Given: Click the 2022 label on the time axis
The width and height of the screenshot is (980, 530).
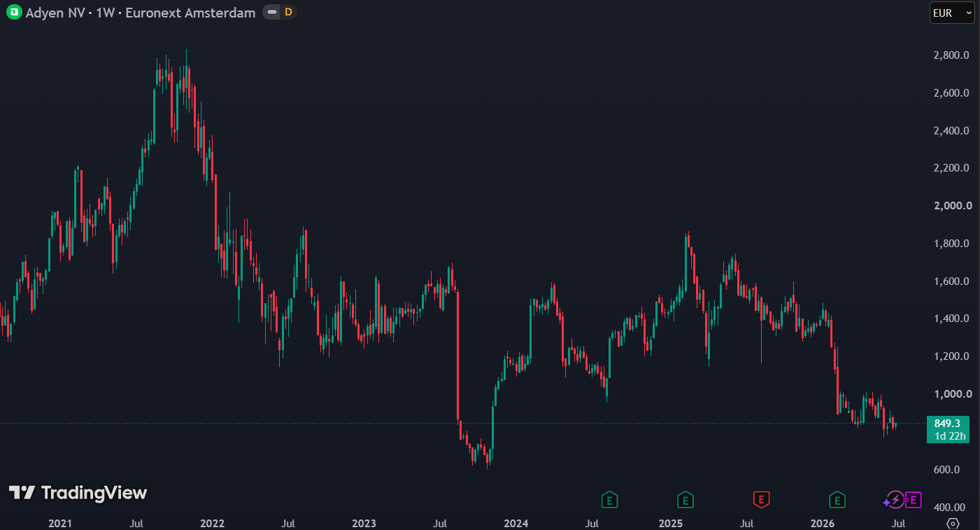Looking at the screenshot, I should point(212,523).
